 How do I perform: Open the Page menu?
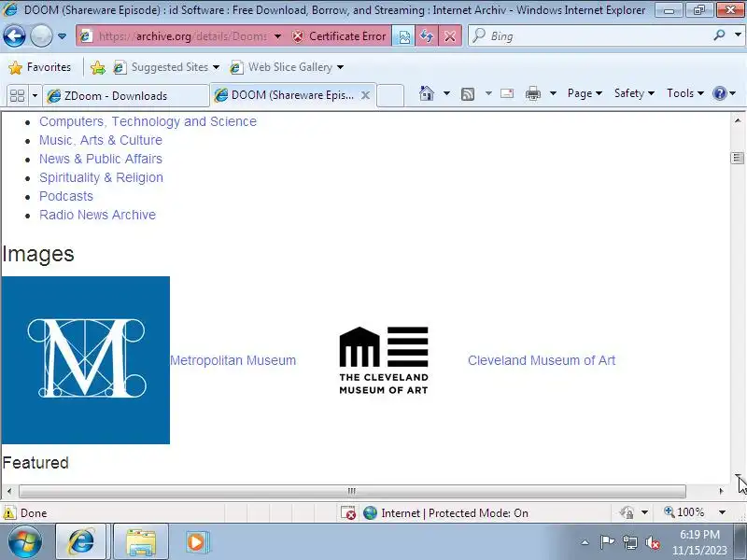point(585,93)
